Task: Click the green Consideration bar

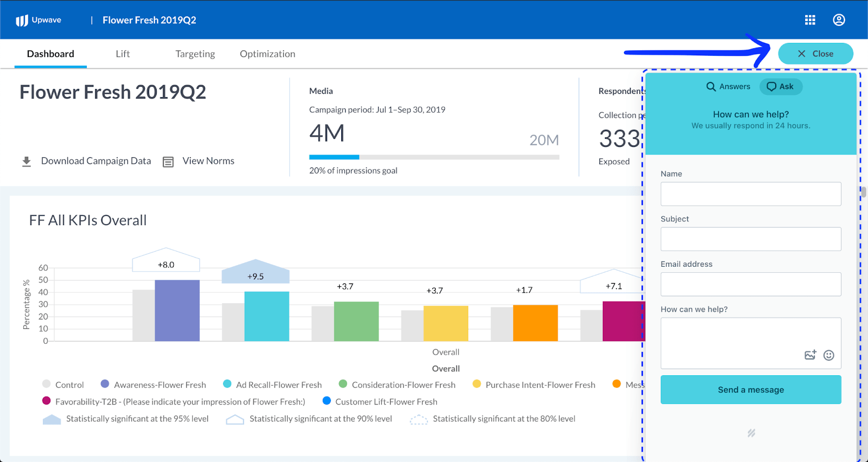Action: (x=356, y=321)
